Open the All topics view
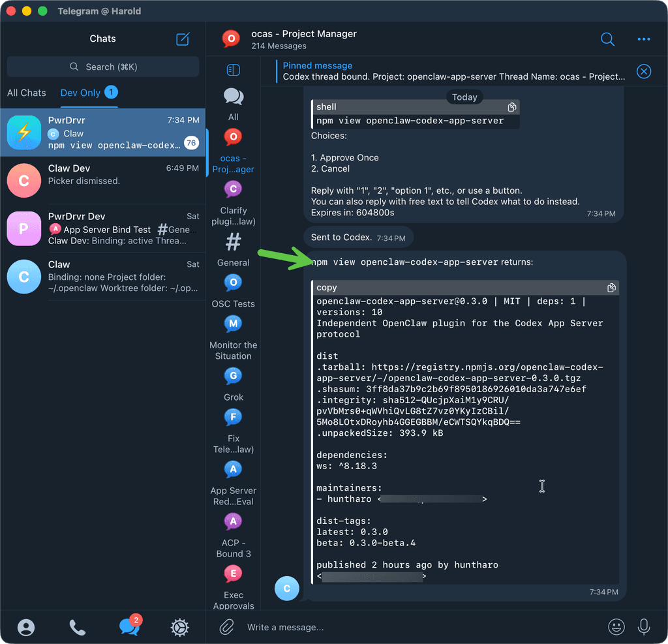 [233, 104]
